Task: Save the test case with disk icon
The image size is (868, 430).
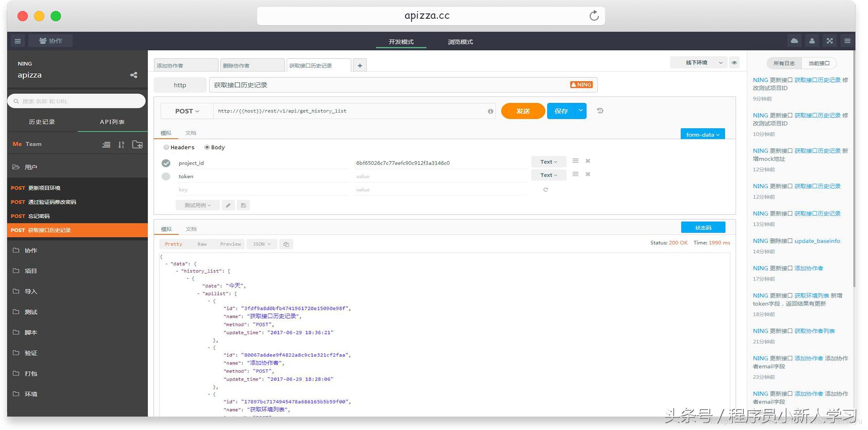Action: pyautogui.click(x=243, y=205)
